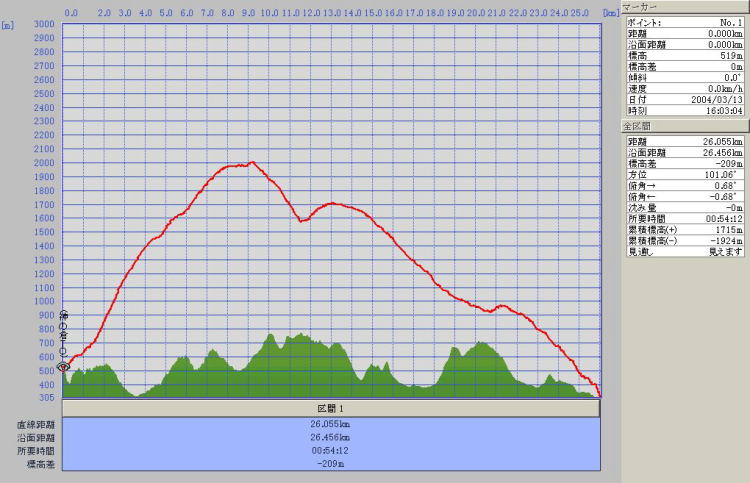Click the ポイント No. 1 row
Screen dimensions: 750x483
pos(685,23)
